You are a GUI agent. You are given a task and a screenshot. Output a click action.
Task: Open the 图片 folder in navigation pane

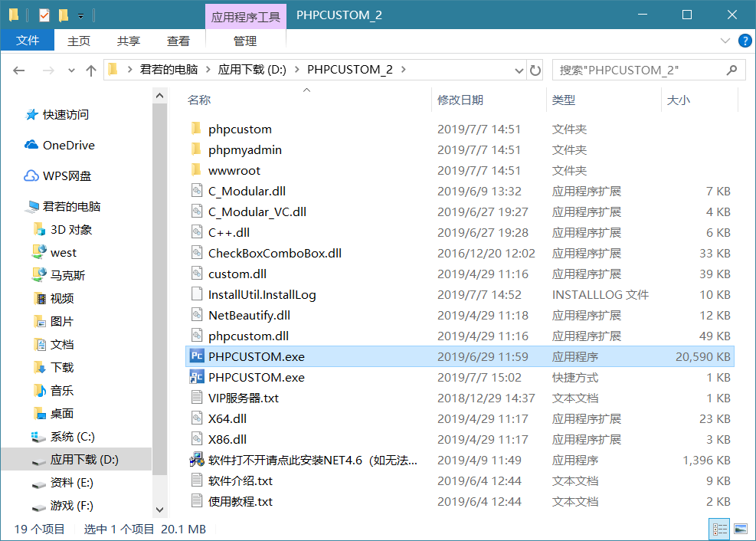point(54,322)
